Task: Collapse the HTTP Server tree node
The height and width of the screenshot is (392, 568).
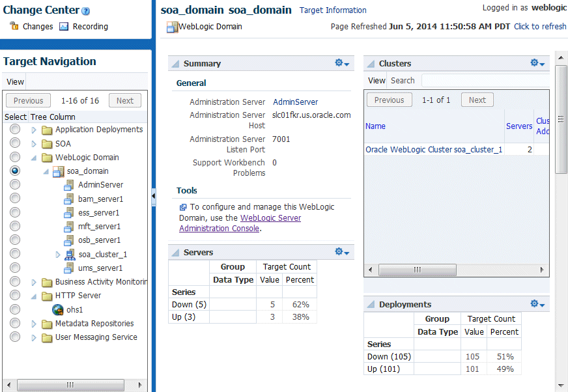Action: click(x=34, y=296)
